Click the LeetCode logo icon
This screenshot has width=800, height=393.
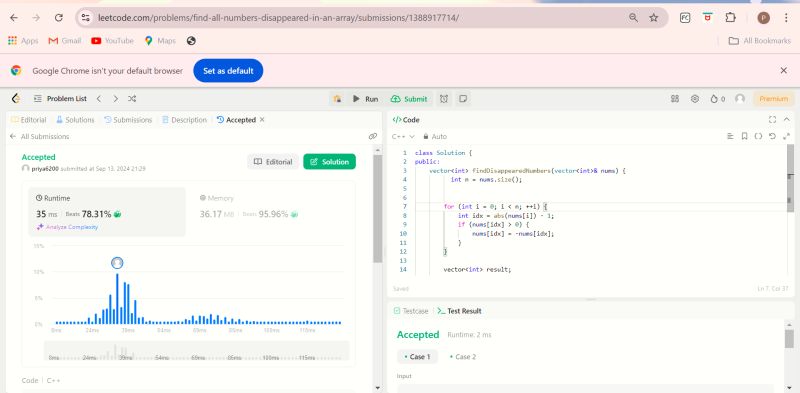click(x=16, y=99)
